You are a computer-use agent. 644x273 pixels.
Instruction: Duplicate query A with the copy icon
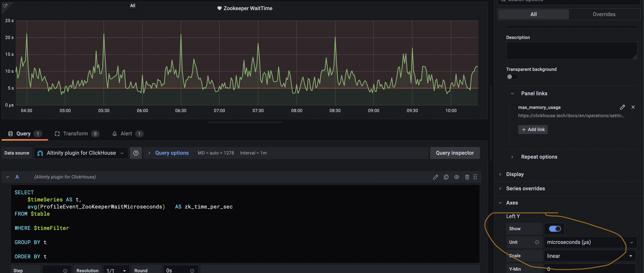click(446, 177)
